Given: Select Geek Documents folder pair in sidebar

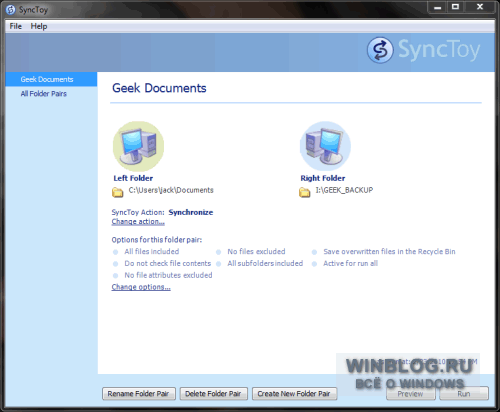Looking at the screenshot, I should (51, 79).
